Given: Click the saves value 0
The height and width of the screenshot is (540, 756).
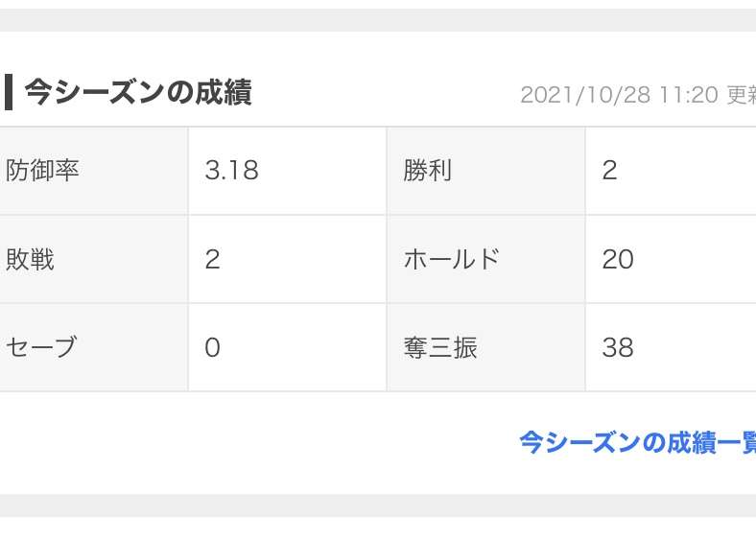Looking at the screenshot, I should (x=213, y=347).
